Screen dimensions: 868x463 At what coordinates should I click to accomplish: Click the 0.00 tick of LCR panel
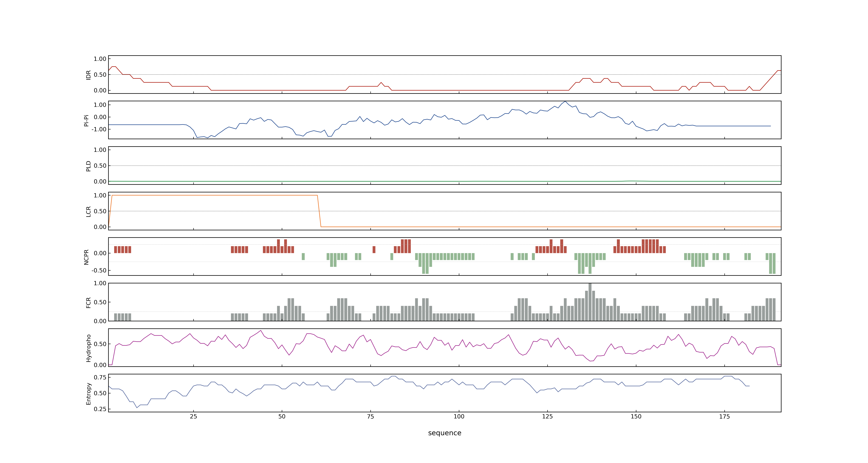(x=100, y=227)
